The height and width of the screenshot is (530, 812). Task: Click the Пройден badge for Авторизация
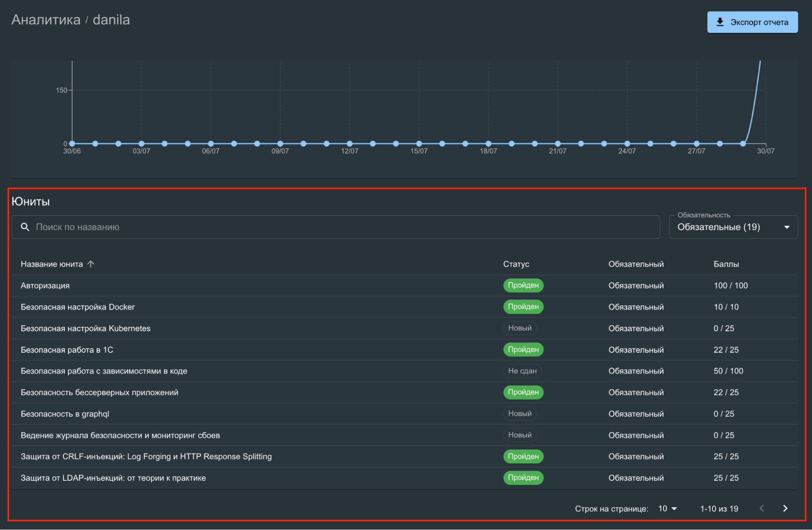pos(523,285)
